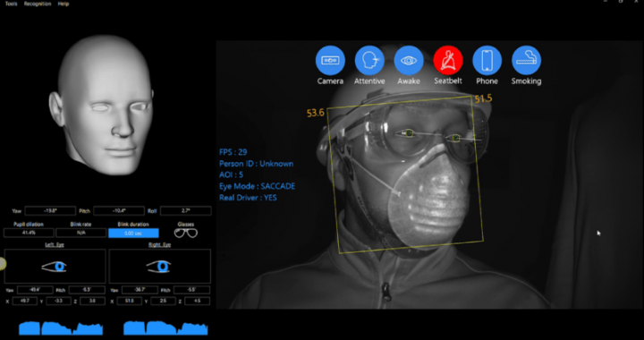
Task: Select the head Pitch value field
Action: [x=119, y=211]
